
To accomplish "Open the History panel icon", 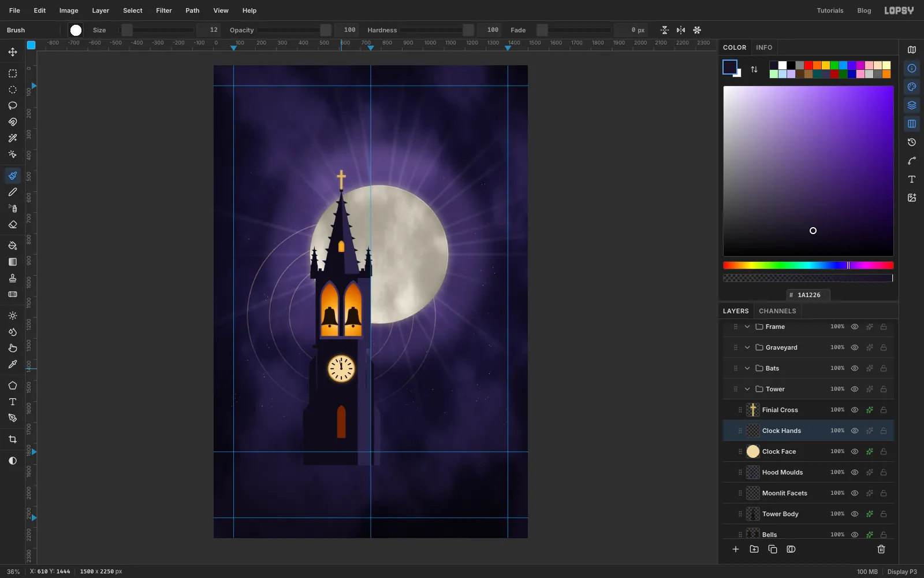I will [x=912, y=142].
